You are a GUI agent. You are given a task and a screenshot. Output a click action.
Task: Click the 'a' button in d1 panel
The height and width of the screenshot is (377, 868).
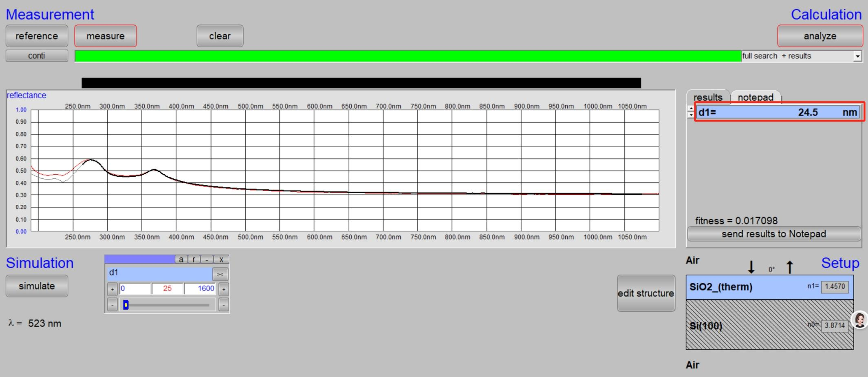point(181,259)
